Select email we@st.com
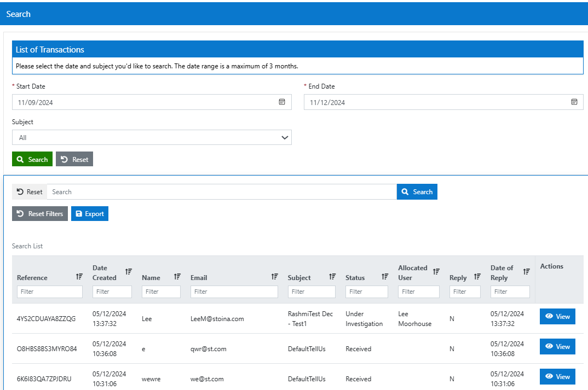The height and width of the screenshot is (390, 588). pos(206,379)
